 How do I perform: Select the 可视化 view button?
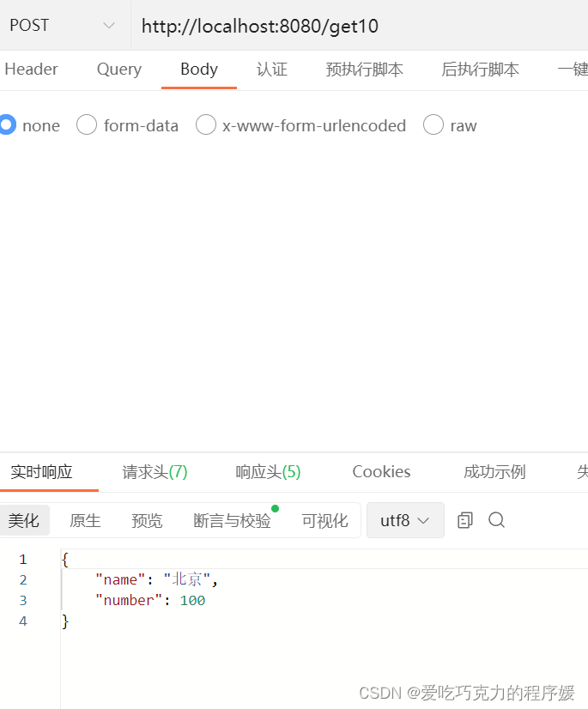[x=324, y=520]
